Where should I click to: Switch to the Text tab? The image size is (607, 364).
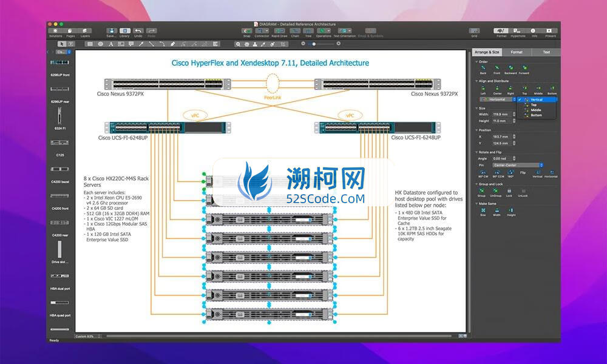pos(546,52)
